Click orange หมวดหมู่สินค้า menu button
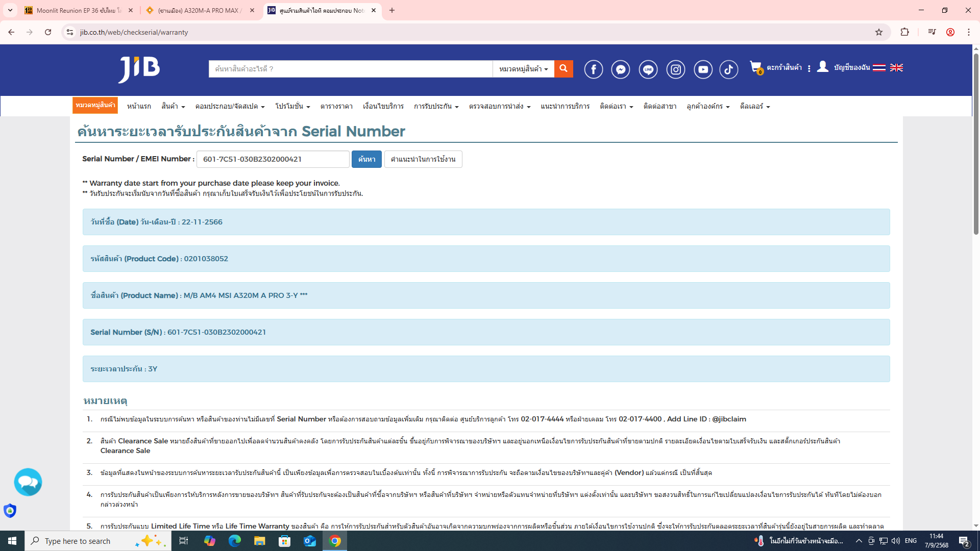This screenshot has height=551, width=980. tap(95, 105)
